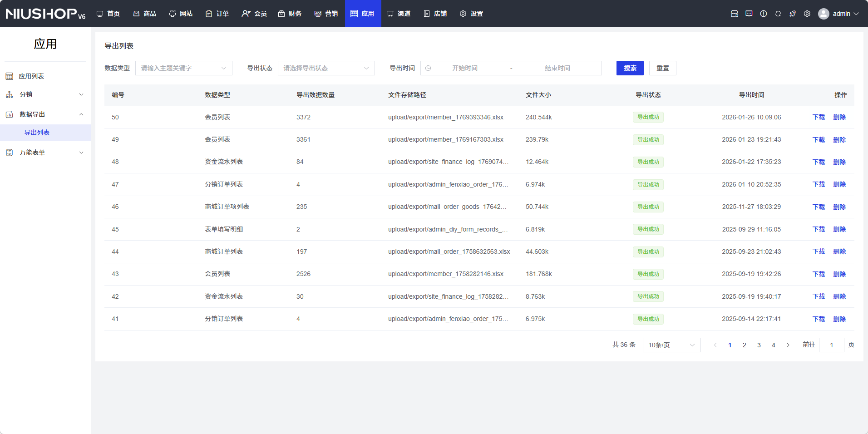This screenshot has width=868, height=434.
Task: Open the 导出状态 select dropdown
Action: point(326,68)
